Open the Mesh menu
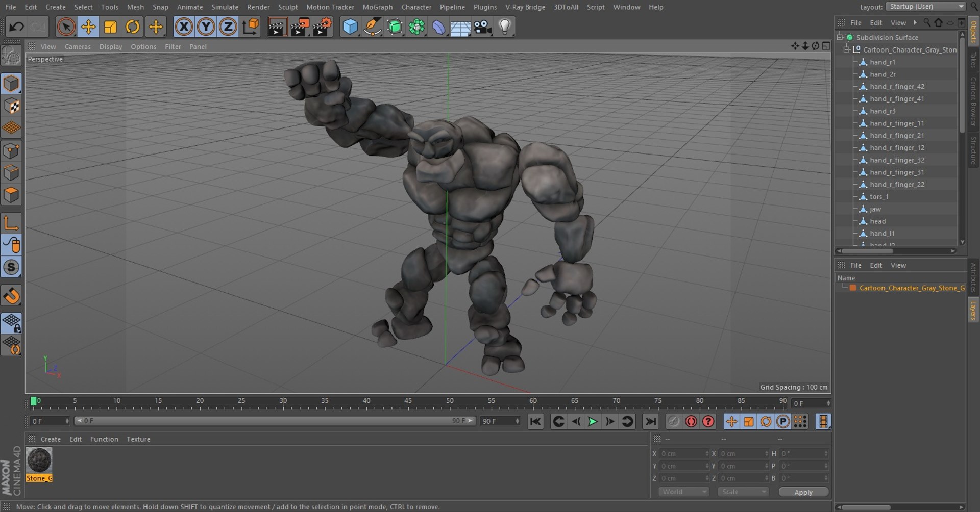980x512 pixels. [135, 7]
